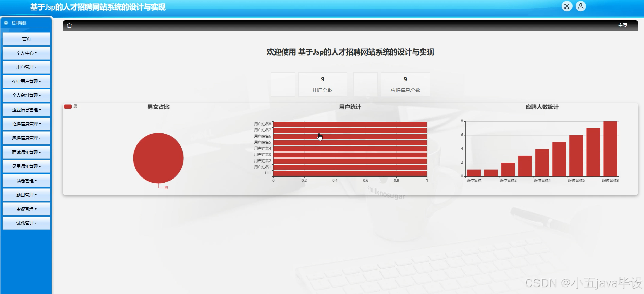Click the 用户姓名5 axis label

click(262, 142)
